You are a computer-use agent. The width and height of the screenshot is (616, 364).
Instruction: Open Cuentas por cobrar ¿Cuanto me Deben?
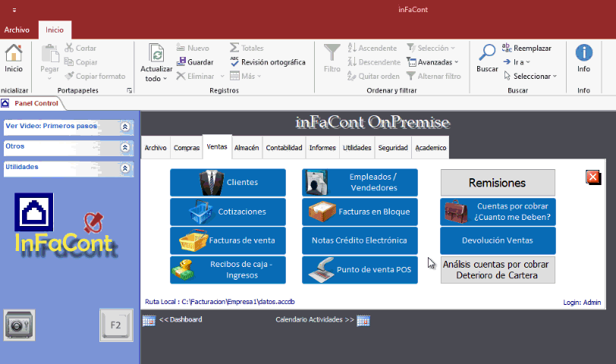coord(498,212)
